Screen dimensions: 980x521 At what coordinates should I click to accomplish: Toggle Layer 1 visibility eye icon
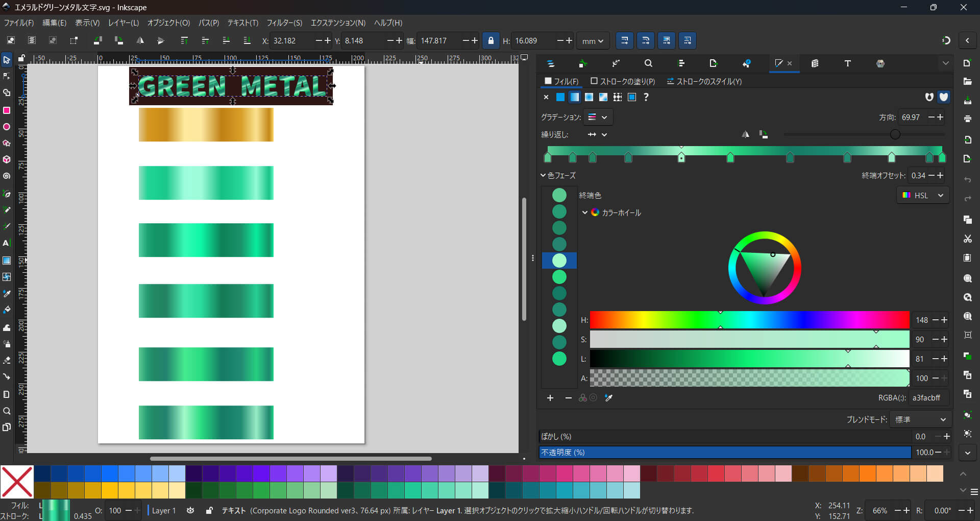coord(190,510)
